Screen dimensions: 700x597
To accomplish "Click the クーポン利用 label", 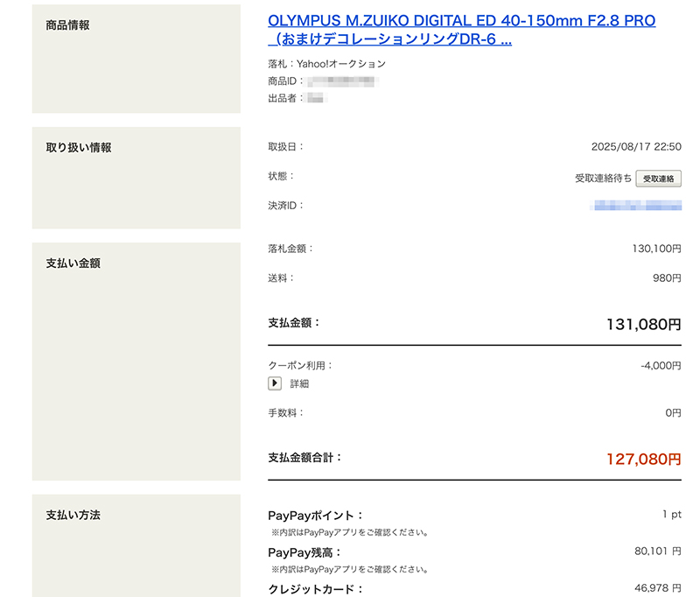I will coord(300,366).
